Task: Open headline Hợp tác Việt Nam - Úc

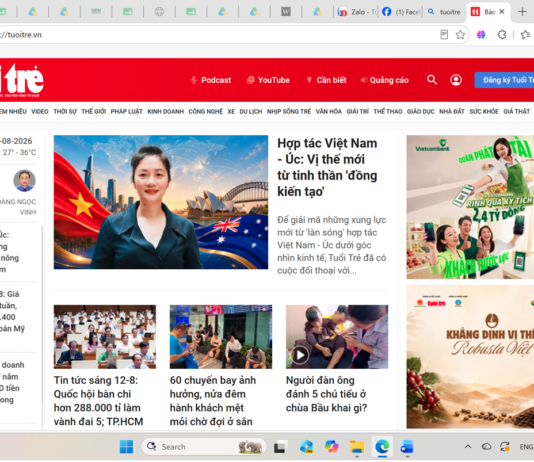Action: coord(327,167)
